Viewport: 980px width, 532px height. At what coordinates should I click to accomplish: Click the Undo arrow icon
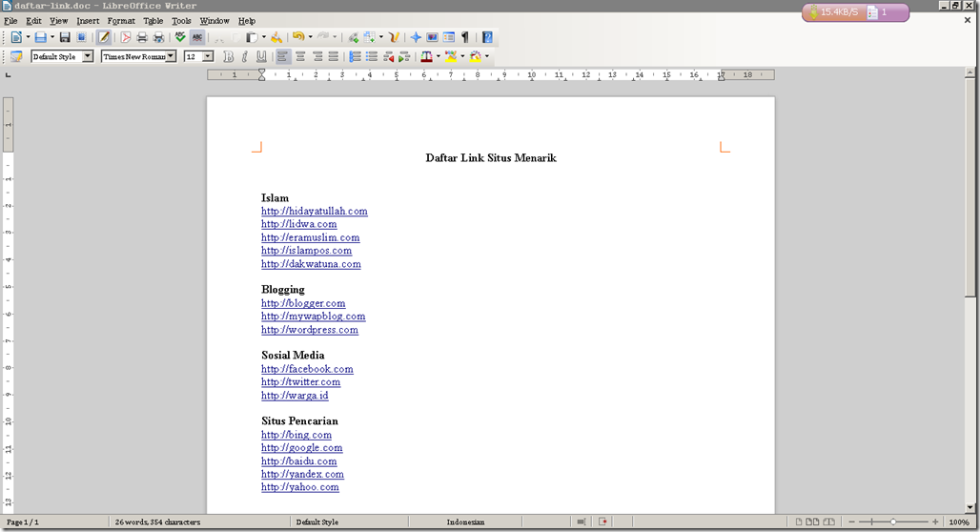(298, 37)
